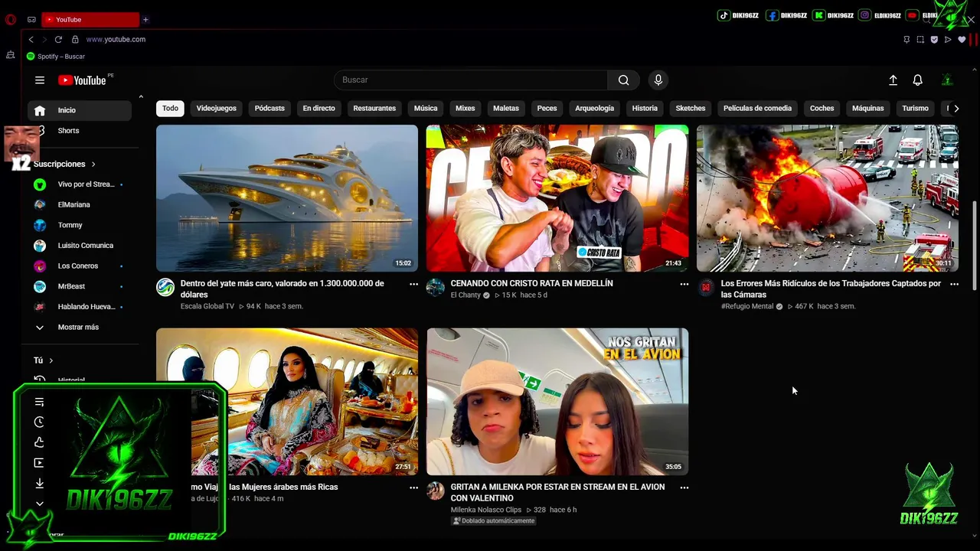The width and height of the screenshot is (980, 551).
Task: Open El Chanty channel name link
Action: pyautogui.click(x=465, y=295)
